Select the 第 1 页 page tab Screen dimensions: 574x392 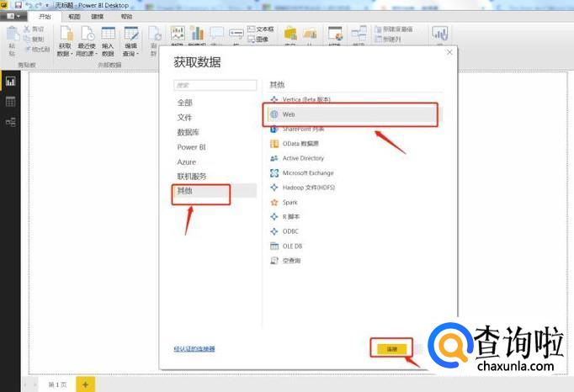(x=57, y=384)
